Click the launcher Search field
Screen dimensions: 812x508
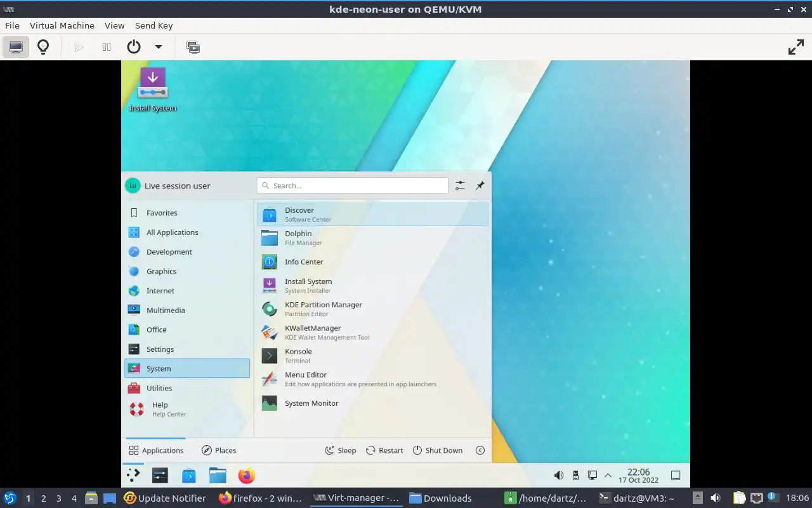pos(353,185)
